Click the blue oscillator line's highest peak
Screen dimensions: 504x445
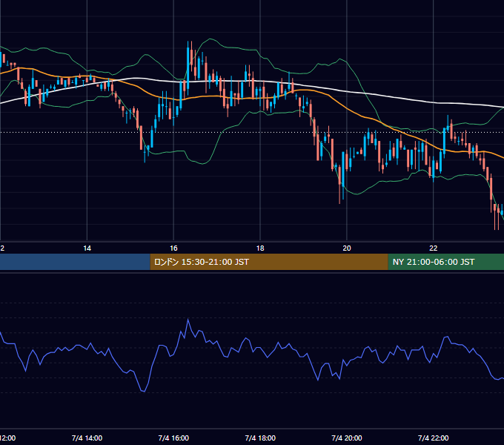click(x=188, y=320)
